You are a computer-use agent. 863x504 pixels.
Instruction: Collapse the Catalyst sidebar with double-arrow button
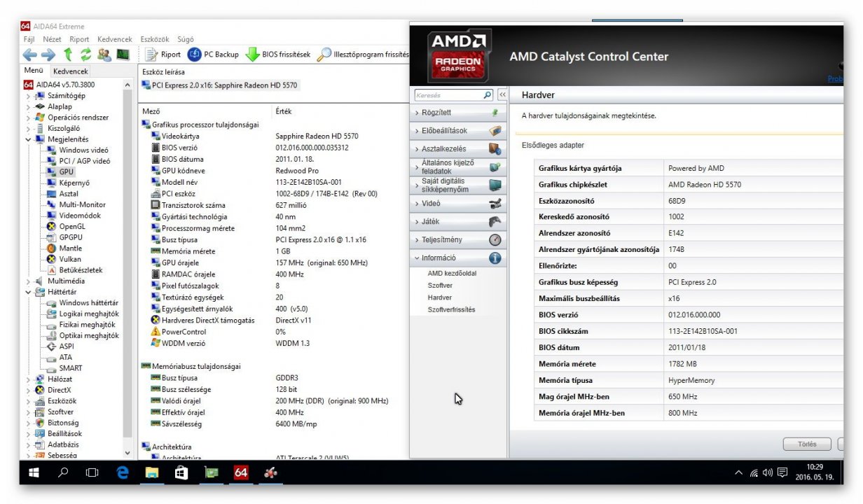pos(502,94)
